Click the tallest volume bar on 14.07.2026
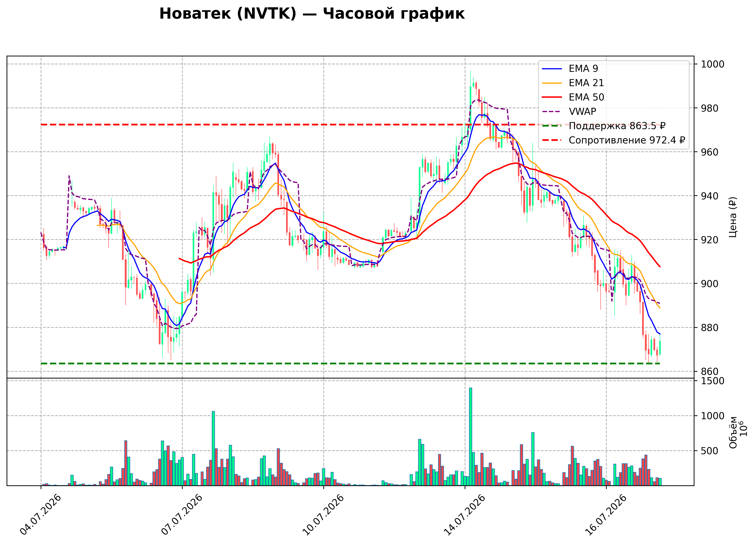Viewport: 756px width, 544px height. (470, 437)
